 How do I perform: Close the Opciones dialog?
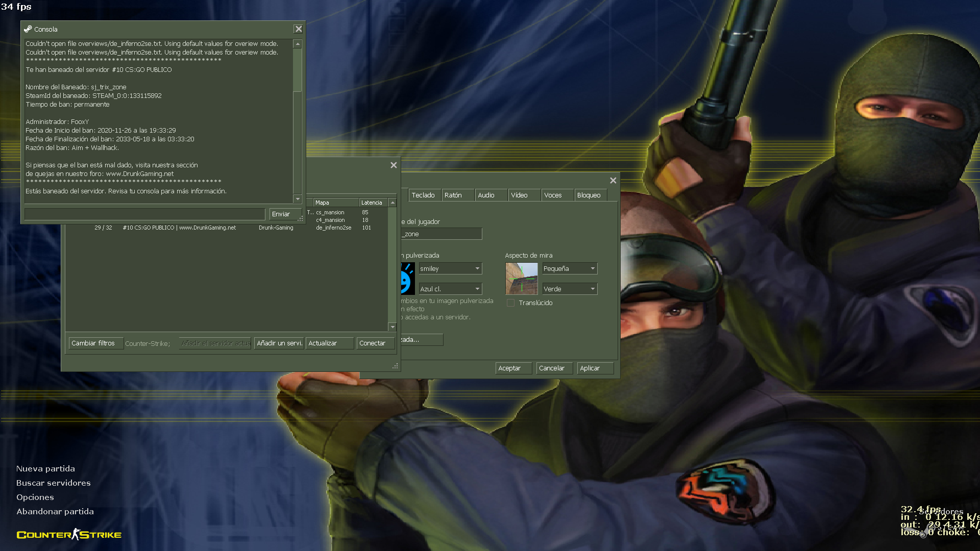tap(613, 181)
